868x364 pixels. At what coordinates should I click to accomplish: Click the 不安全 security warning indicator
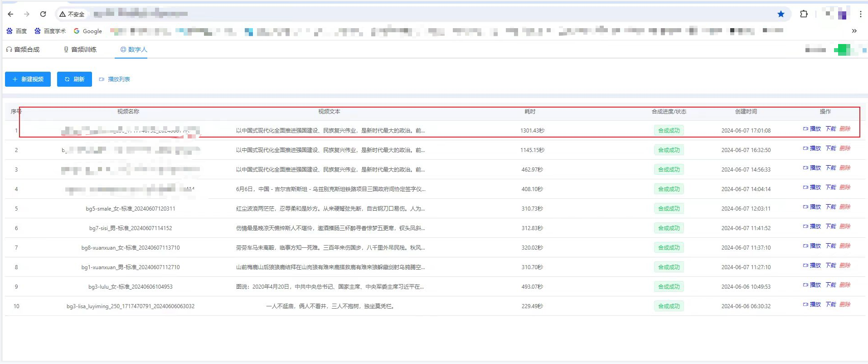point(72,14)
